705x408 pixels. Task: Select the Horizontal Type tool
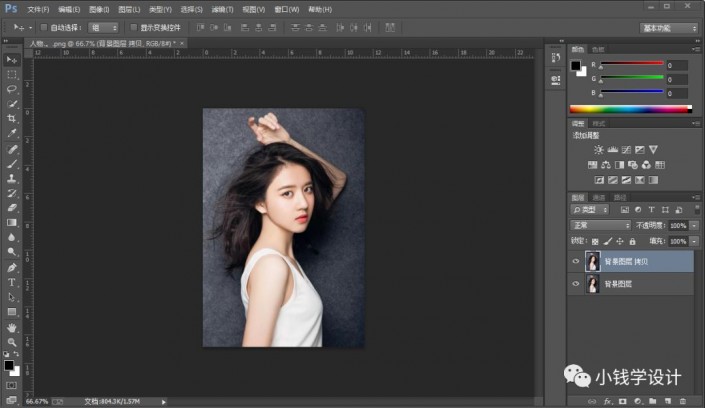(12, 282)
